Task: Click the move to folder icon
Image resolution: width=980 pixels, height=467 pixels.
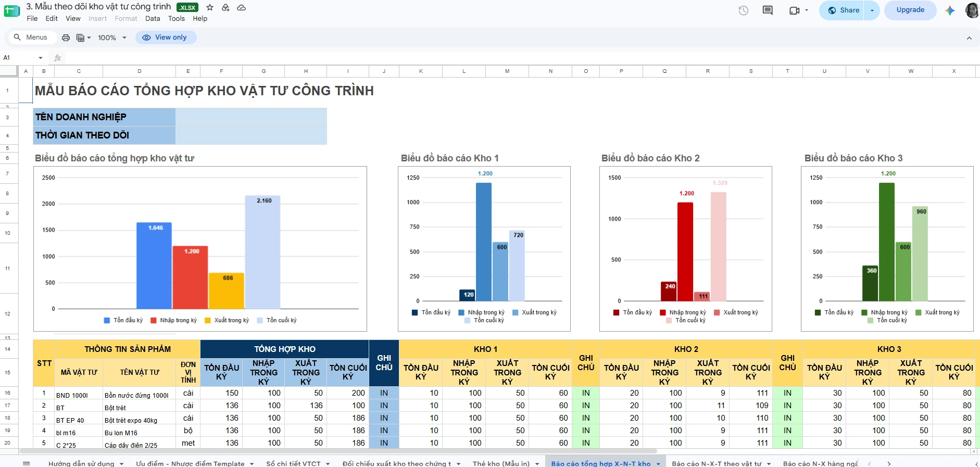Action: 225,7
